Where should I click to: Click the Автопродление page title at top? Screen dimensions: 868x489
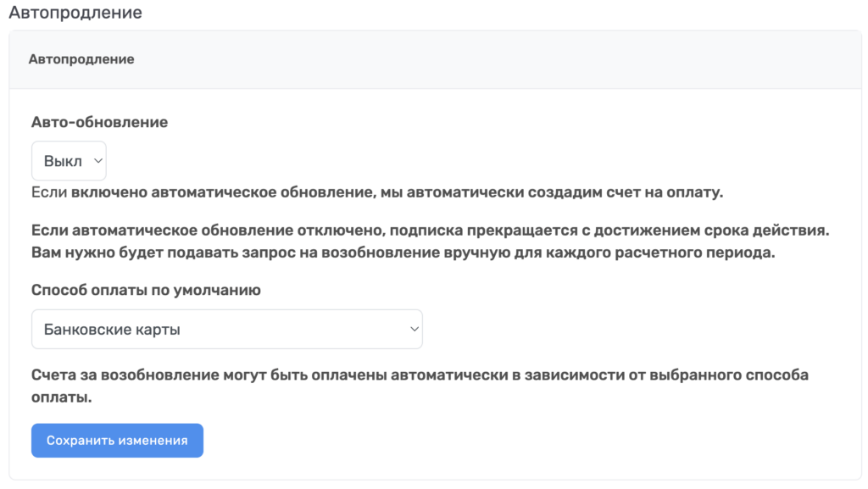tap(75, 12)
